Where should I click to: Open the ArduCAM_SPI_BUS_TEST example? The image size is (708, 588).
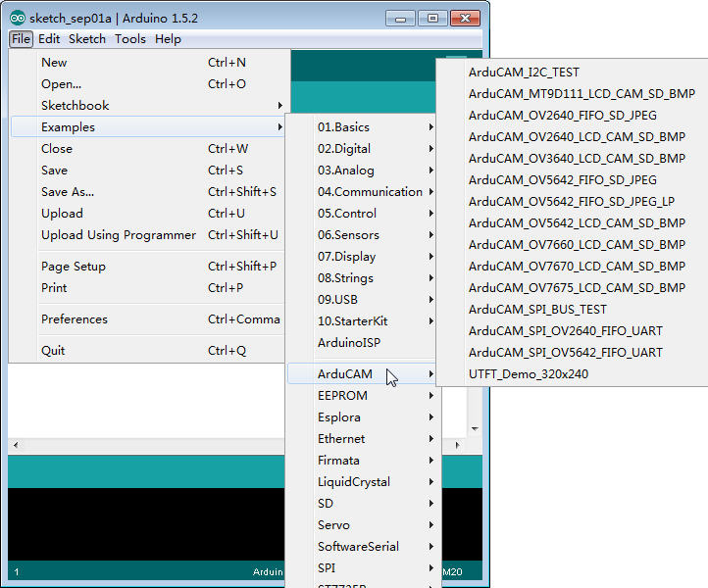coord(573,310)
